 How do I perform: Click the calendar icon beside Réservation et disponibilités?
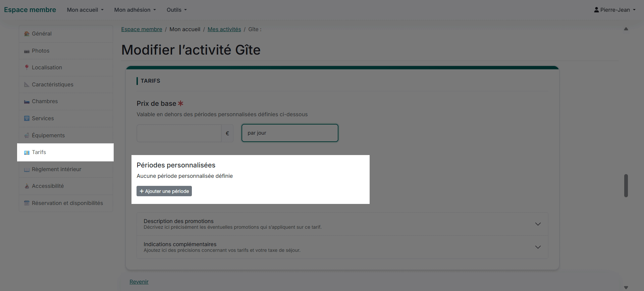click(27, 203)
